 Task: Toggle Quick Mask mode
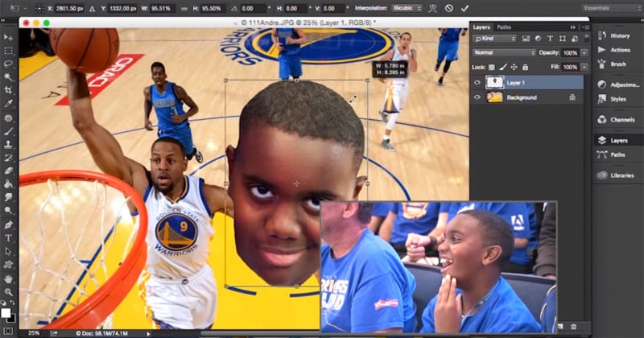tap(8, 331)
